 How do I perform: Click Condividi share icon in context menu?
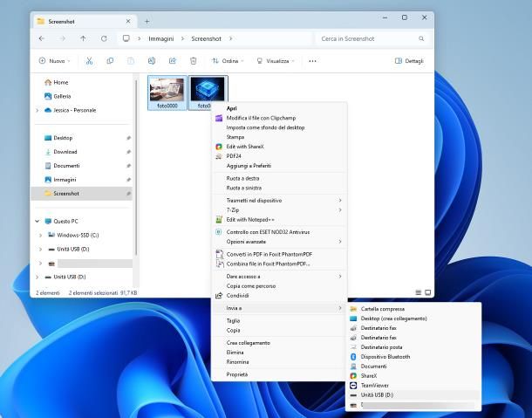click(x=219, y=296)
